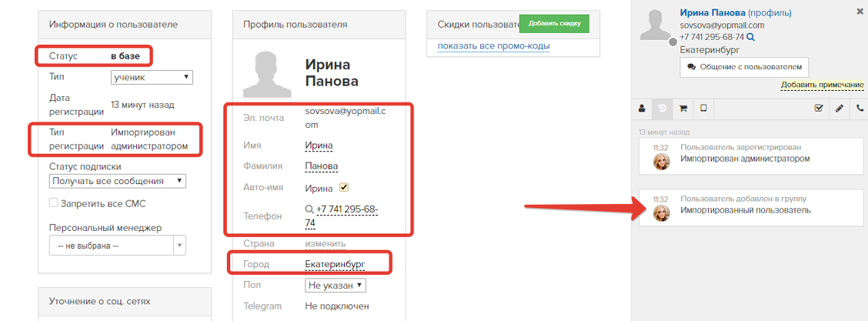Toggle the Авто-имя checkbox

(x=343, y=188)
